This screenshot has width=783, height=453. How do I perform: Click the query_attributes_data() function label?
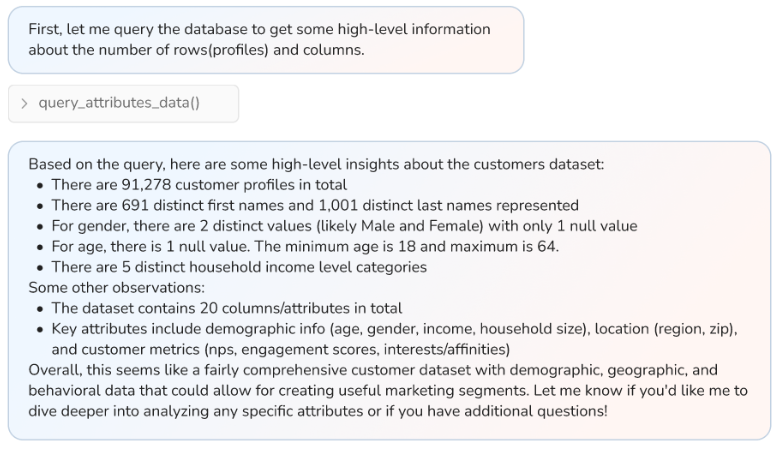click(x=119, y=104)
